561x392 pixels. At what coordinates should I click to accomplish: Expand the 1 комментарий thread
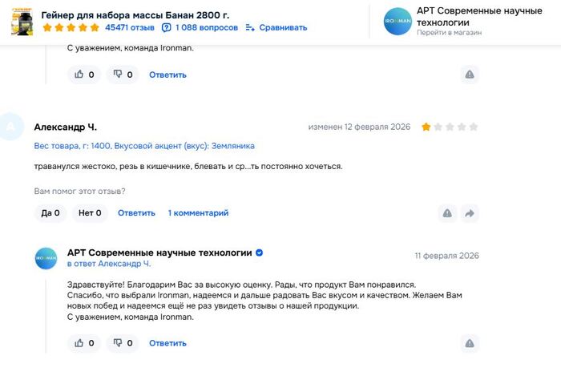[x=198, y=213]
